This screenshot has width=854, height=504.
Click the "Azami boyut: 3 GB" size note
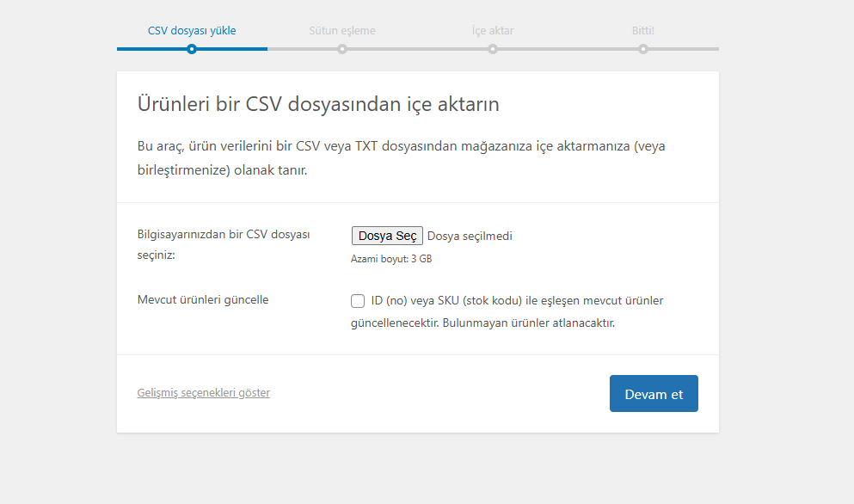391,259
